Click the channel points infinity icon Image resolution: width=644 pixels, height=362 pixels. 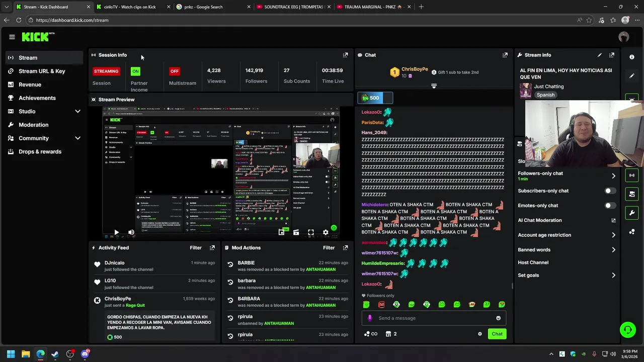click(x=371, y=334)
